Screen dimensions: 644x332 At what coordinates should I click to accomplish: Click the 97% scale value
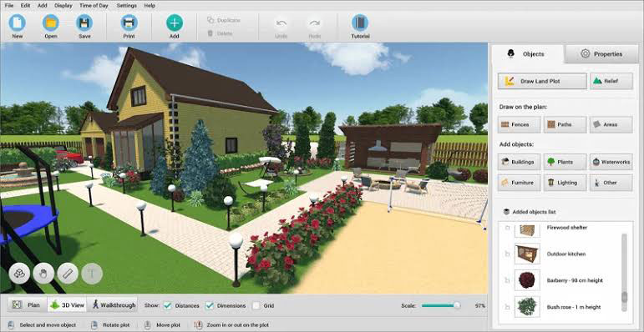tap(479, 306)
